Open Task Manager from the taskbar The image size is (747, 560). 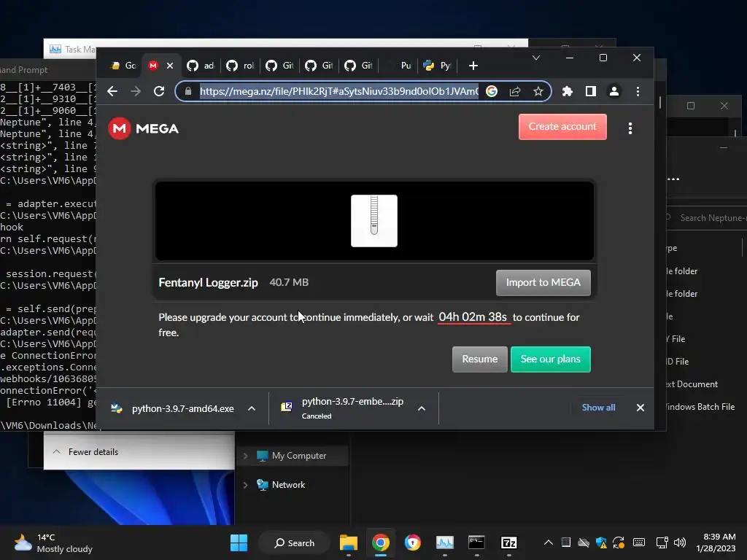coord(445,542)
